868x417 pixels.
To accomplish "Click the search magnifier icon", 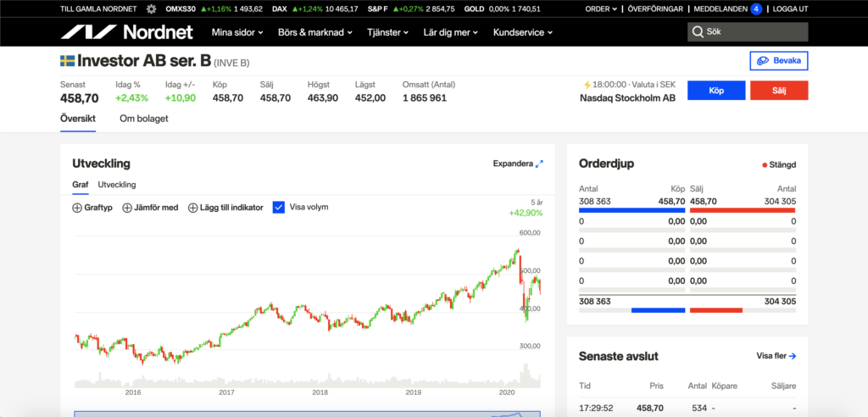I will coord(698,32).
